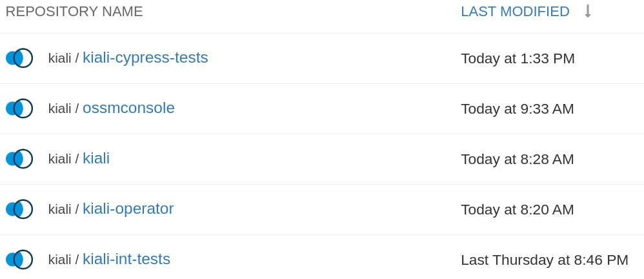Click repository icon beside ossmconsole
The width and height of the screenshot is (644, 279).
19,108
